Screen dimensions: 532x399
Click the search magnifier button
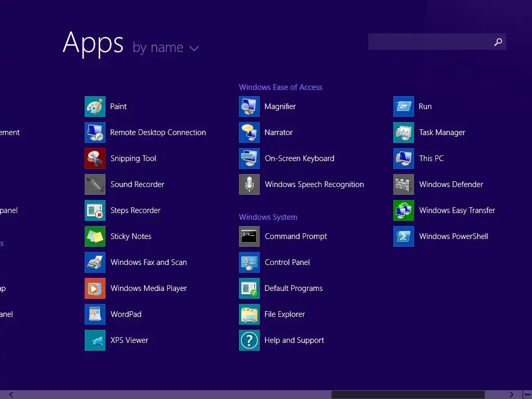[x=498, y=42]
